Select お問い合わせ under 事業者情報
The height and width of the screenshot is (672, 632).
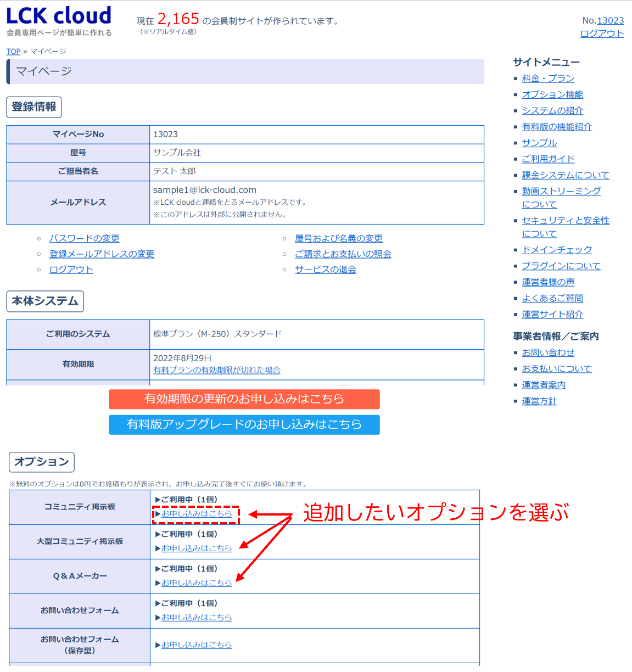pos(549,352)
